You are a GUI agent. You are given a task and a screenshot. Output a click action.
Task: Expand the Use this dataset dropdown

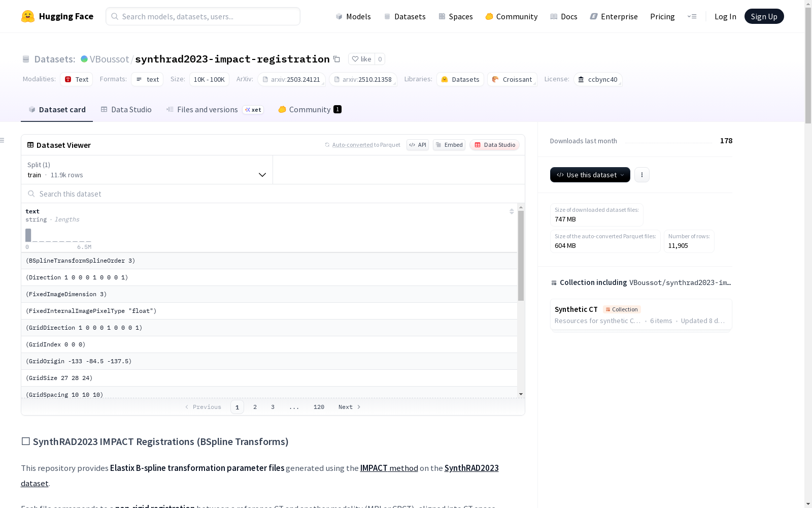[590, 175]
